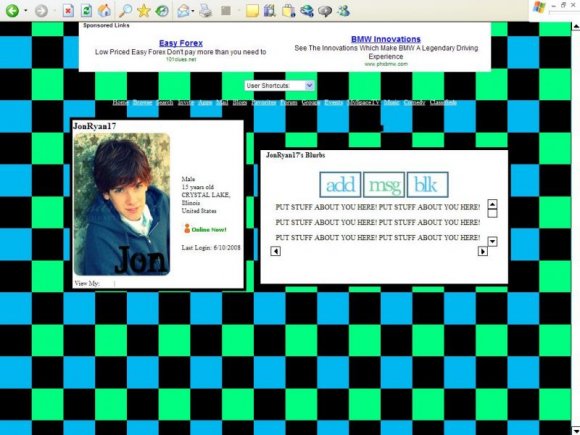
Task: Click the Mail envelope toolbar icon
Action: tap(183, 11)
